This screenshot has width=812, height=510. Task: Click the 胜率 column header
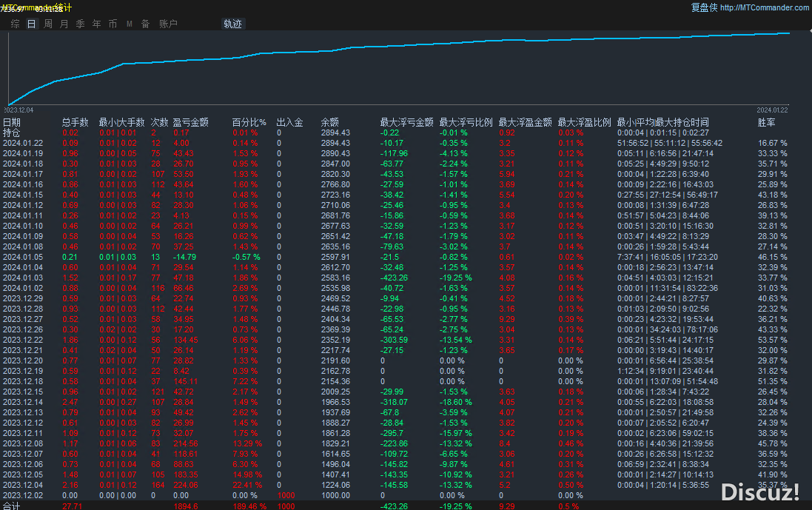(x=767, y=122)
